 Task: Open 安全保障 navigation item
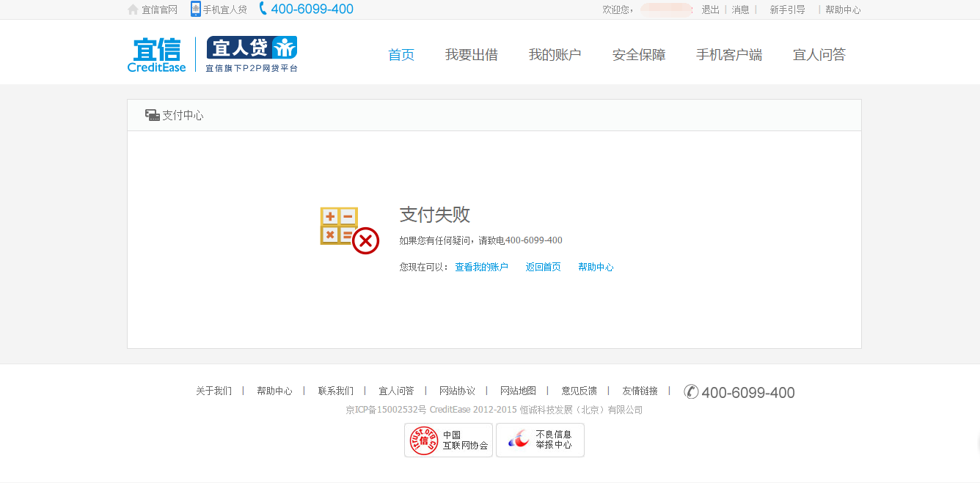[x=639, y=55]
